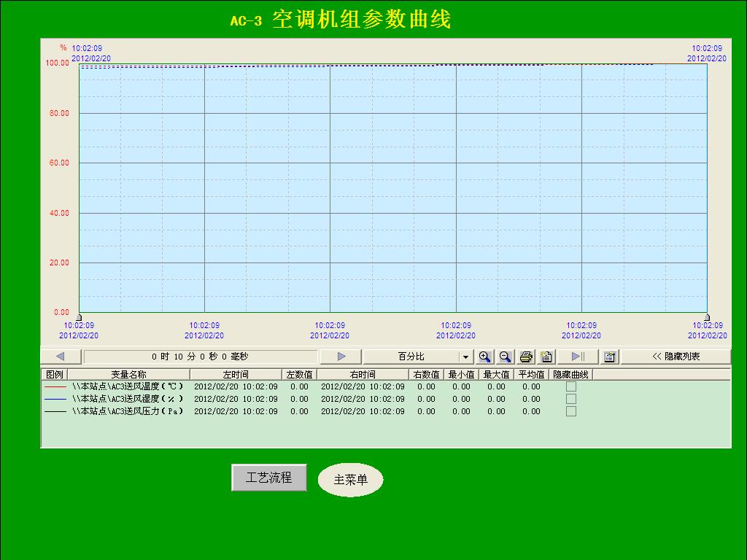Click the skip-to-latest arrow icon

point(579,357)
